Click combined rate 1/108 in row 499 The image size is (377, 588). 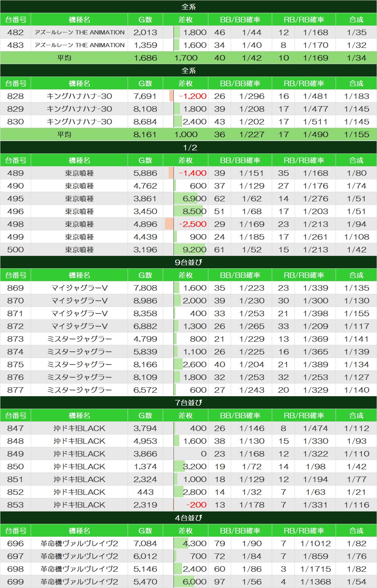(356, 237)
